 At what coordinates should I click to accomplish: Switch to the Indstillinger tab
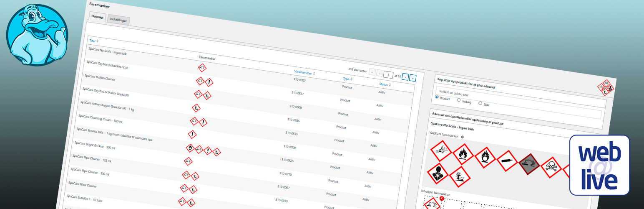click(x=119, y=20)
